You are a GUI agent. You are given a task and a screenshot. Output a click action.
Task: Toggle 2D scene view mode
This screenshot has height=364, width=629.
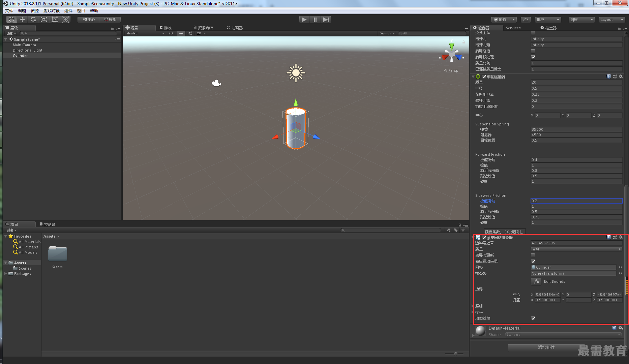click(x=171, y=33)
